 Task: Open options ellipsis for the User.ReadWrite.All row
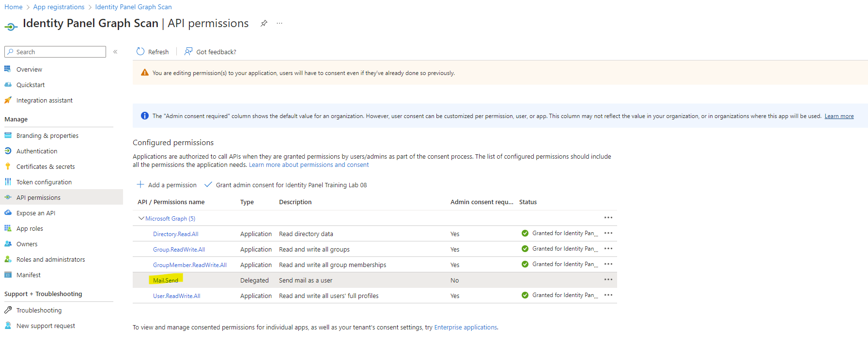(x=608, y=295)
